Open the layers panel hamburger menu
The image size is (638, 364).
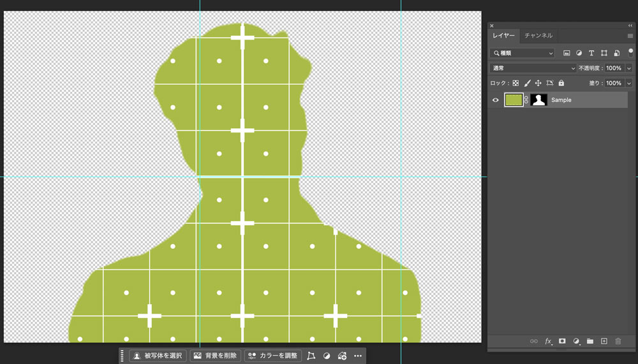pos(630,36)
